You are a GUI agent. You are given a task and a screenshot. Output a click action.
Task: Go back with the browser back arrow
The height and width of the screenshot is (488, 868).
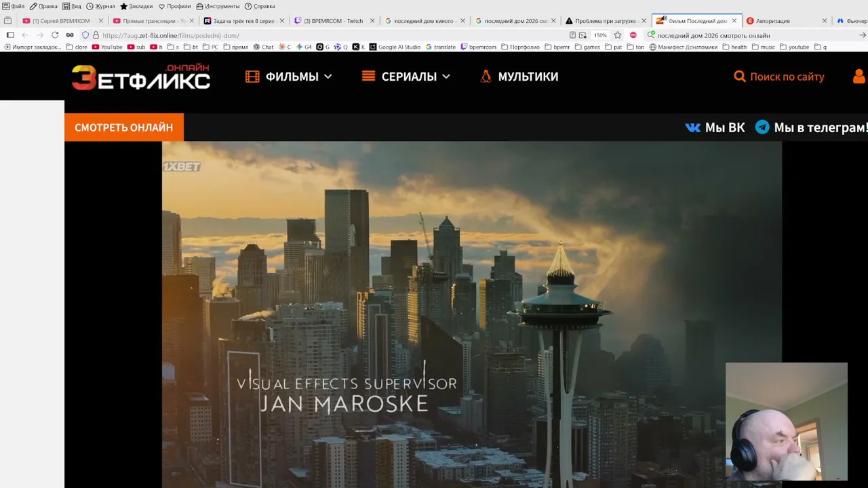[25, 35]
